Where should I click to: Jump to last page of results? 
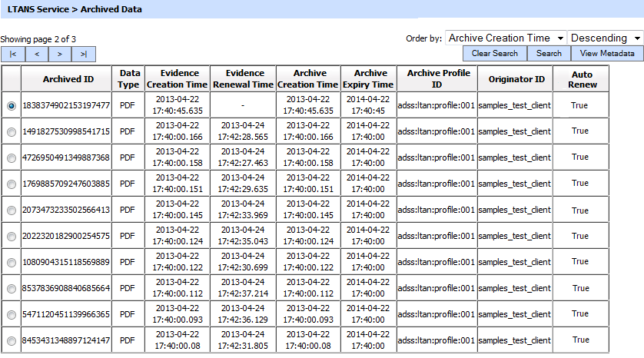pyautogui.click(x=83, y=54)
